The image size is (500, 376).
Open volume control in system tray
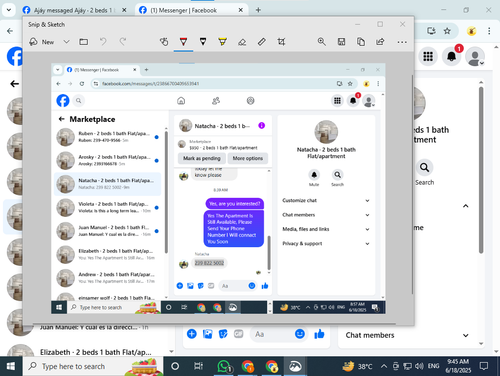click(419, 366)
